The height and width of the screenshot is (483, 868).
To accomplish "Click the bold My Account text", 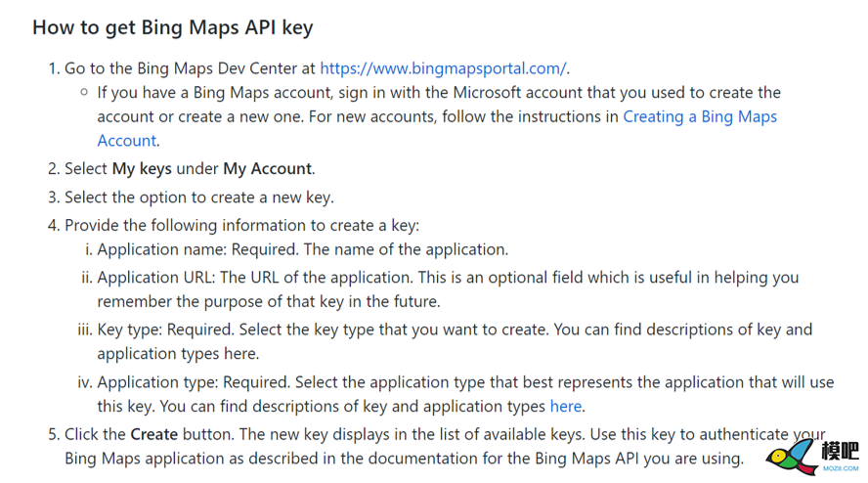I will 268,169.
